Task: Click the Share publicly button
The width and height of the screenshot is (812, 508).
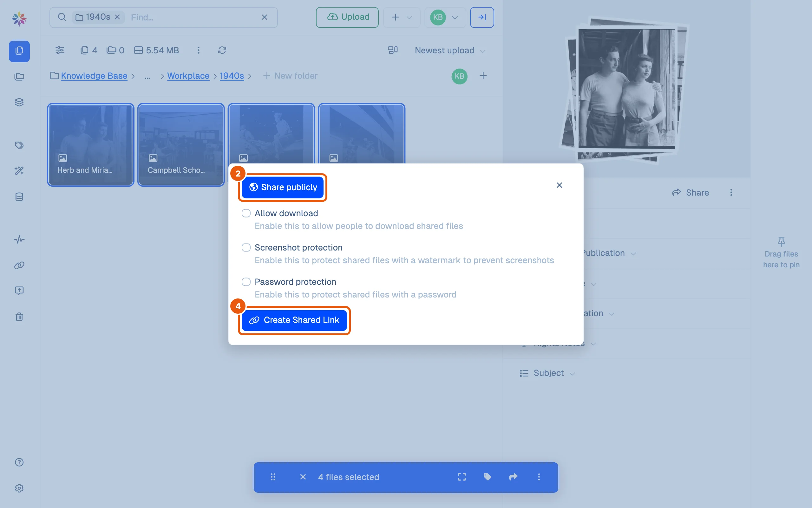Action: coord(283,187)
